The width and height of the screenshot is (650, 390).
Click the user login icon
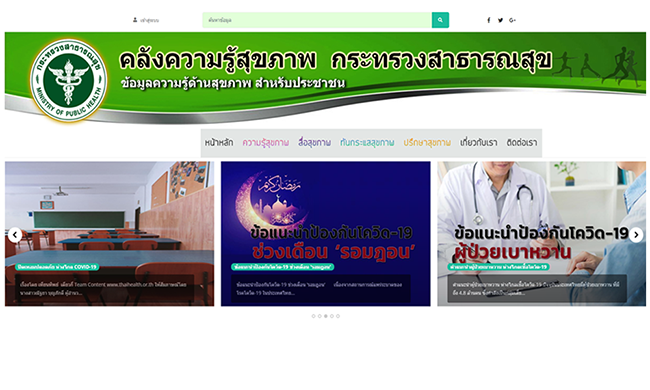click(x=135, y=20)
